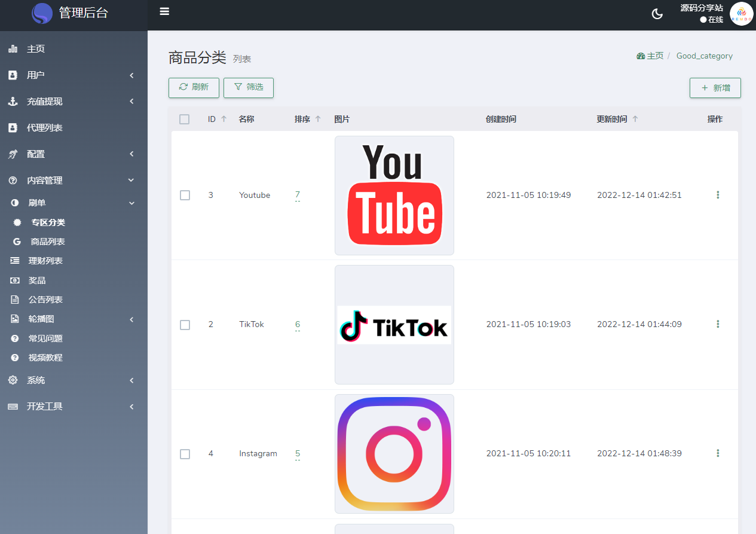The height and width of the screenshot is (534, 756).
Task: Check the select-all header checkbox
Action: click(185, 120)
